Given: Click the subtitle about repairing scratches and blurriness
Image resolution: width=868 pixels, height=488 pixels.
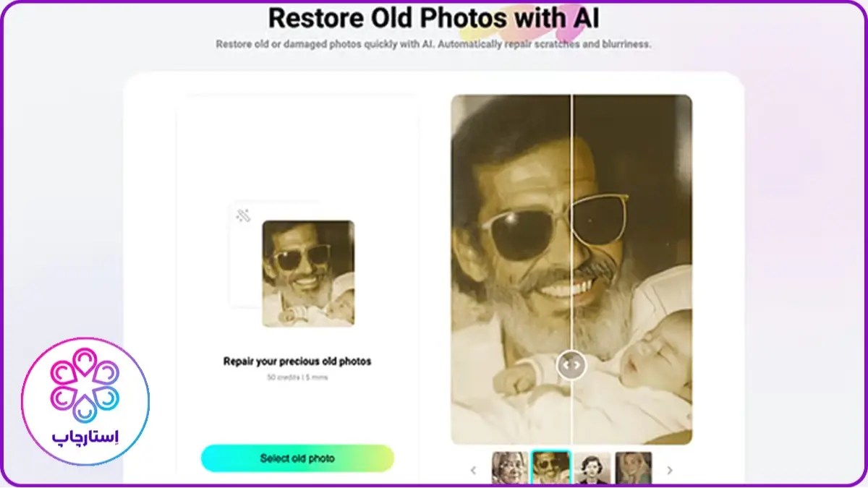Looking at the screenshot, I should tap(433, 44).
